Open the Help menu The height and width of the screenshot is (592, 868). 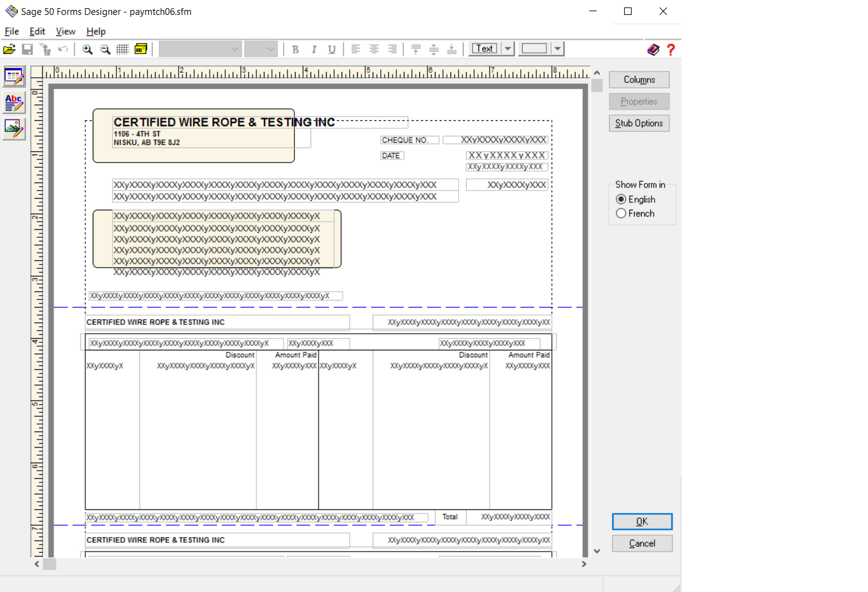96,31
